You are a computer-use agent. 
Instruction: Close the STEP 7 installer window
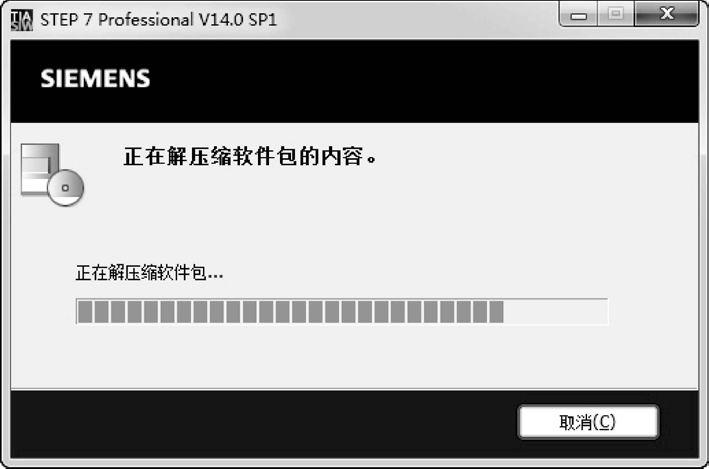pyautogui.click(x=667, y=14)
